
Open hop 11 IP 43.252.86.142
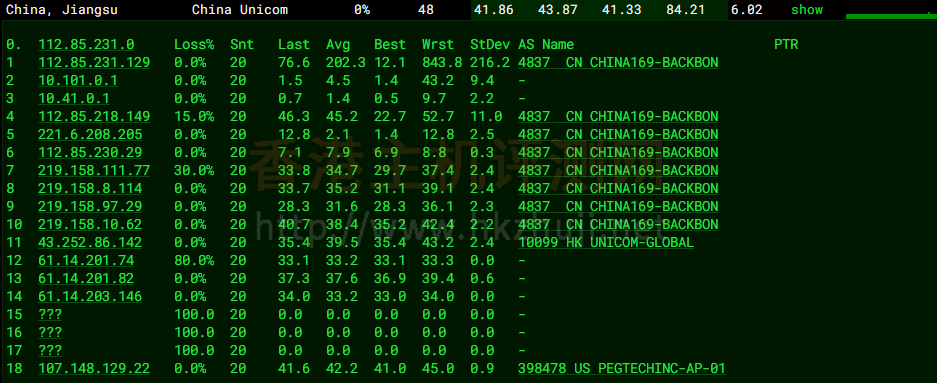[90, 243]
